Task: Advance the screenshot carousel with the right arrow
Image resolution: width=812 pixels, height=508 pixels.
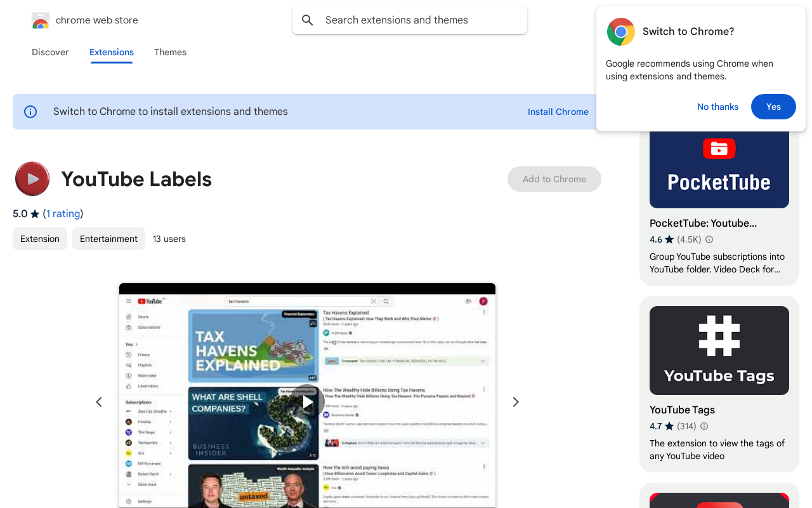Action: click(515, 402)
